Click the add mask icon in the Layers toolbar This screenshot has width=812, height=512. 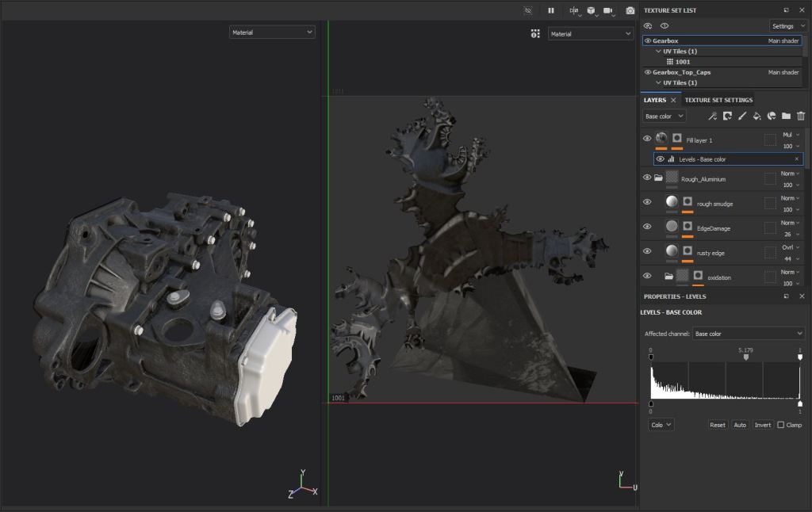[x=727, y=117]
